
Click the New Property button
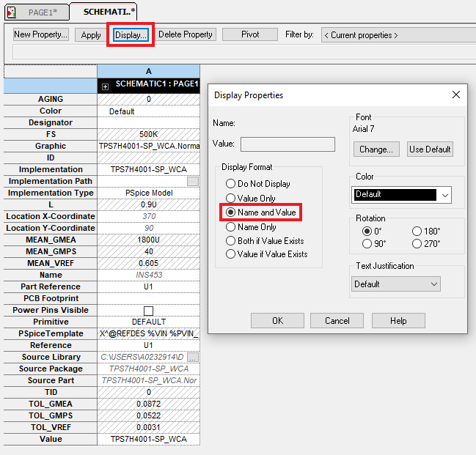(41, 34)
